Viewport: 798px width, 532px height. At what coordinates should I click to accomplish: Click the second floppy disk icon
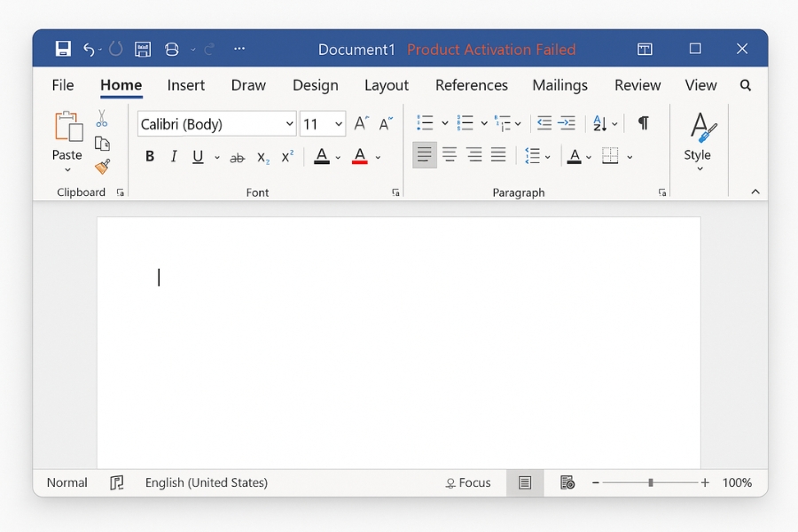143,50
